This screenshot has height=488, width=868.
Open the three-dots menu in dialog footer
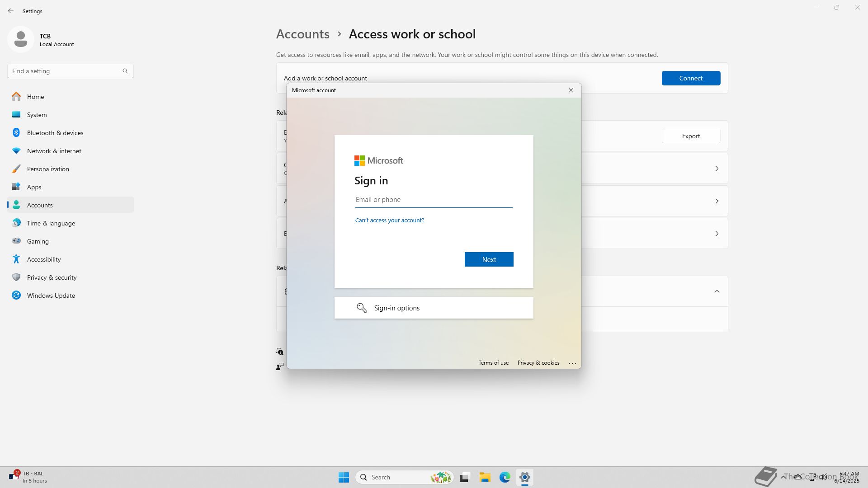coord(572,363)
